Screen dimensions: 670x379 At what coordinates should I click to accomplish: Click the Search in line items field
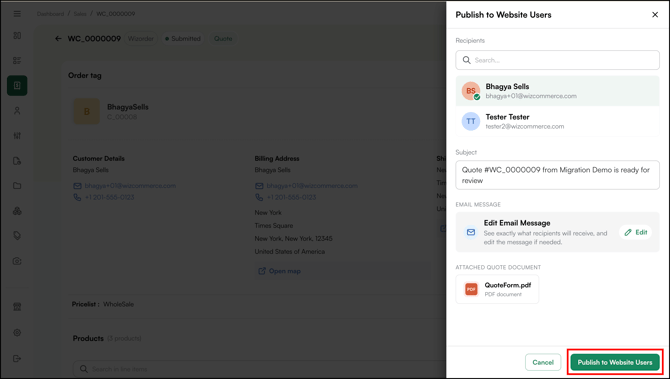point(260,369)
